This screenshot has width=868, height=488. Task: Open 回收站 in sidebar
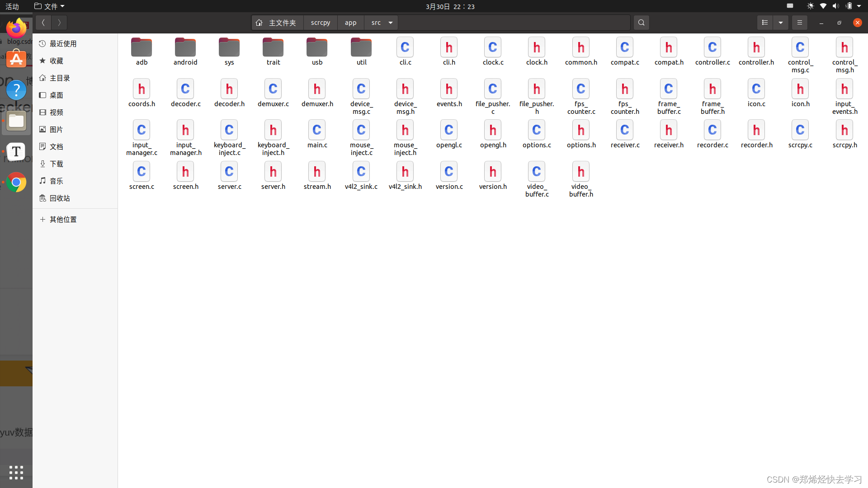click(75, 198)
